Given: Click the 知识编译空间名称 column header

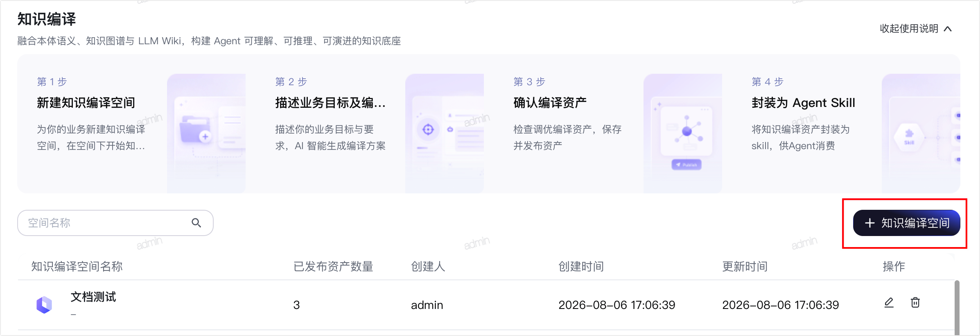Looking at the screenshot, I should click(77, 266).
